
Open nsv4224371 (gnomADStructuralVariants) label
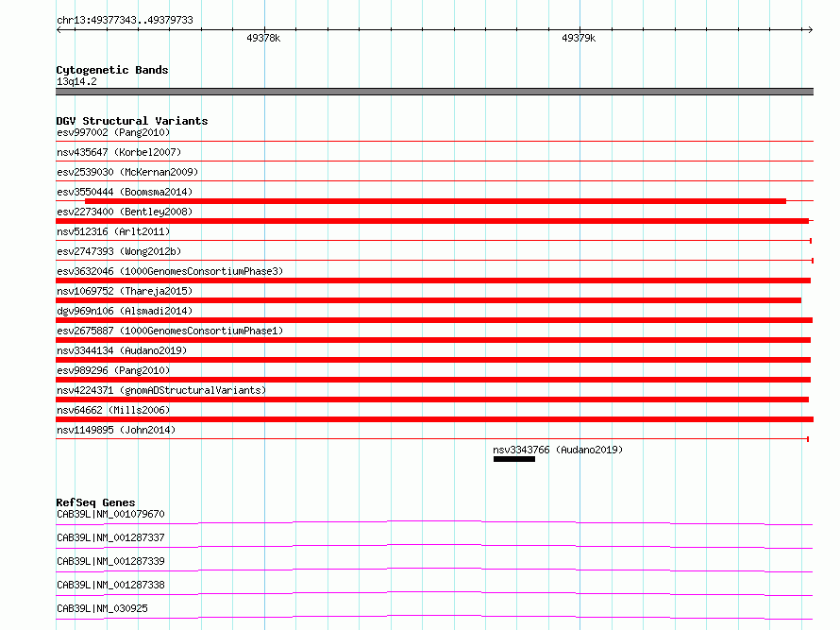pyautogui.click(x=161, y=390)
